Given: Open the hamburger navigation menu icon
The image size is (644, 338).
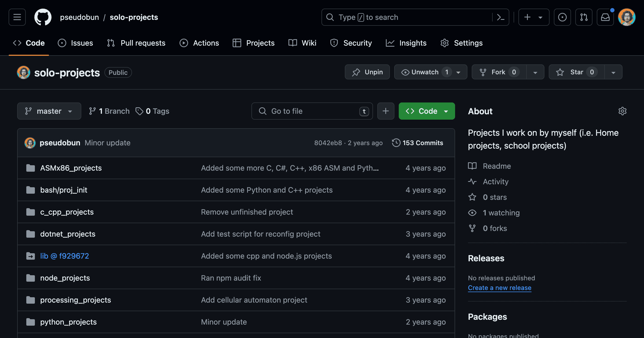Looking at the screenshot, I should pyautogui.click(x=17, y=17).
